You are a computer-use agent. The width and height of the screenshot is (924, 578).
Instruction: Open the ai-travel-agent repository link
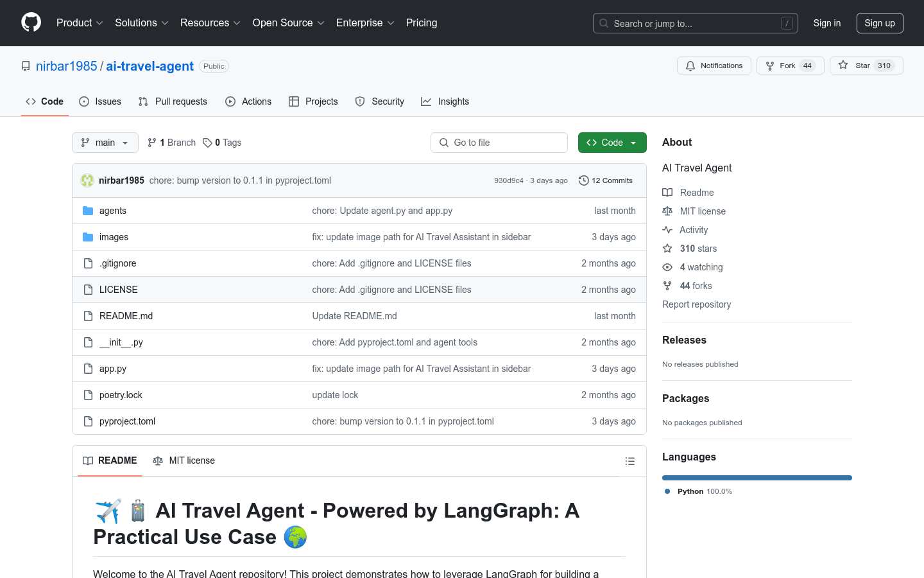point(150,66)
